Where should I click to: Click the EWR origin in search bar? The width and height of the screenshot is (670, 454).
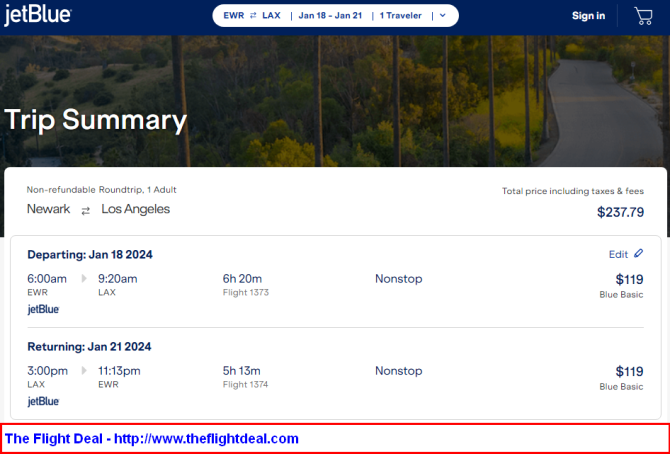click(234, 15)
